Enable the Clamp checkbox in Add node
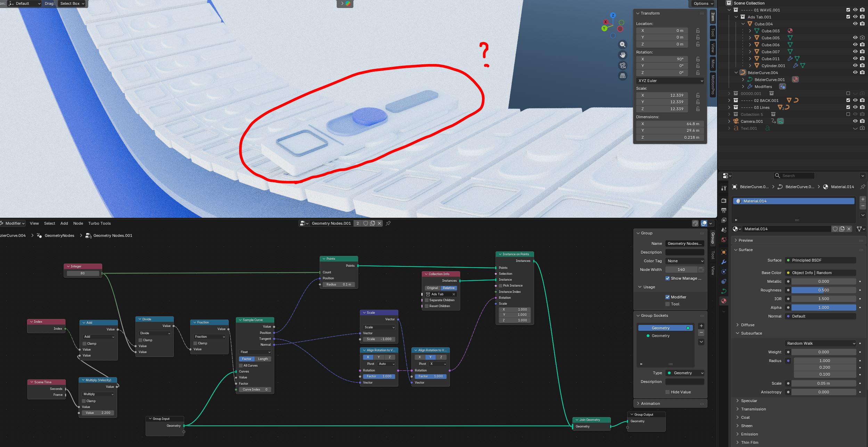This screenshot has width=868, height=447. (x=84, y=344)
